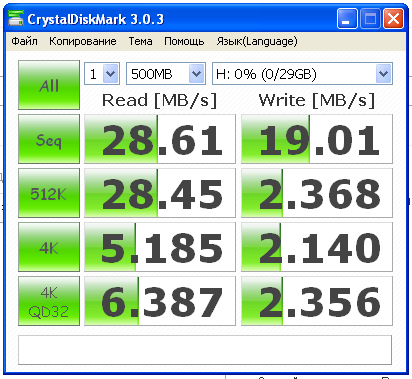Start the Seq sequential test
412x379 pixels.
[49, 139]
